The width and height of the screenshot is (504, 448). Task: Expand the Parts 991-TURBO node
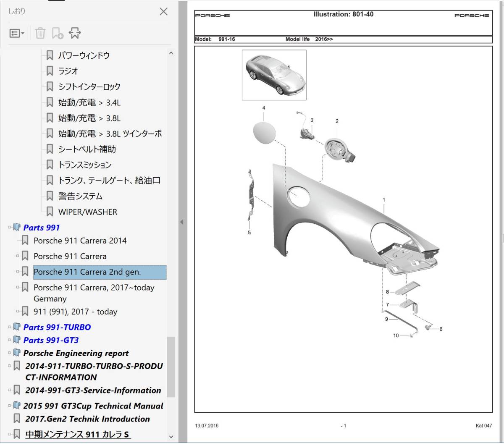tap(10, 327)
